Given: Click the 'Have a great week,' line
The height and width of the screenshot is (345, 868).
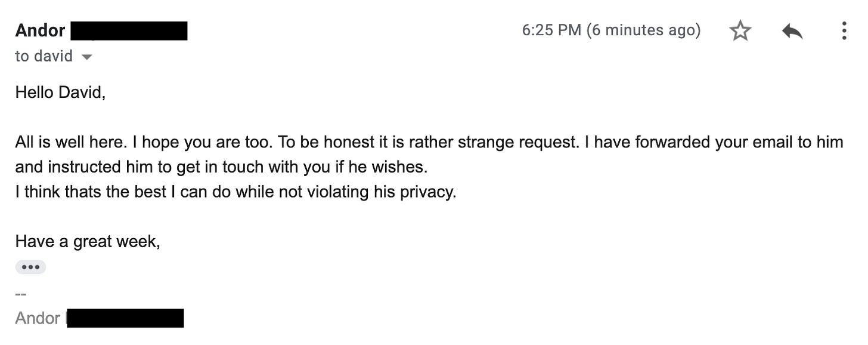Looking at the screenshot, I should tap(88, 242).
